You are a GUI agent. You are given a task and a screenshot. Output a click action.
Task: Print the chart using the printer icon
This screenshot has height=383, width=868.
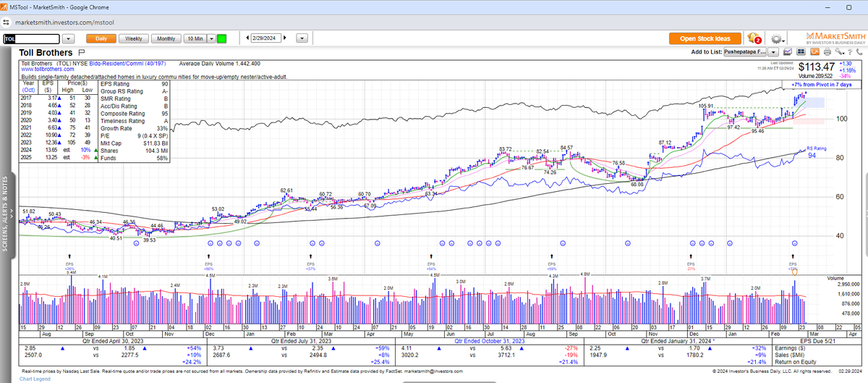point(828,52)
